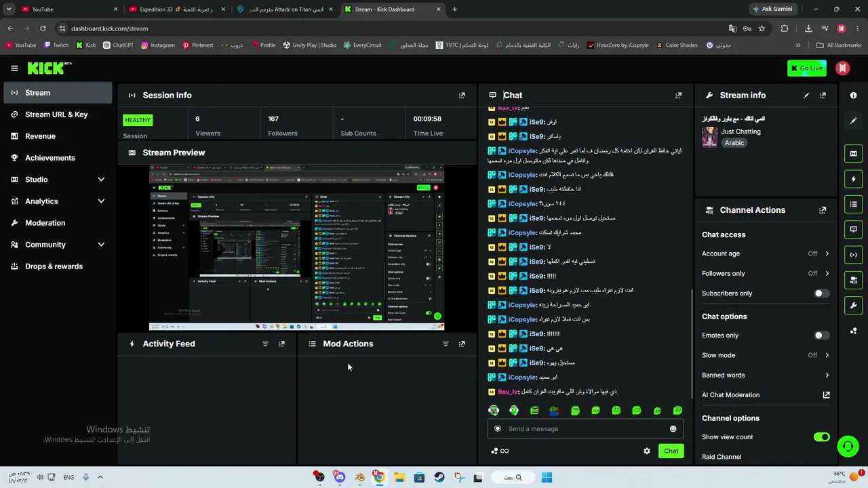
Task: Toggle the stream preview widget icon in right rail
Action: click(x=854, y=154)
